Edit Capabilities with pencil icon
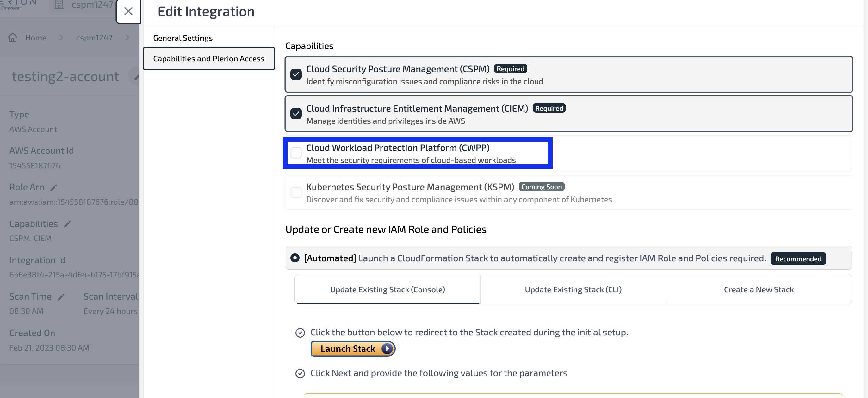Image resolution: width=868 pixels, height=398 pixels. [67, 224]
